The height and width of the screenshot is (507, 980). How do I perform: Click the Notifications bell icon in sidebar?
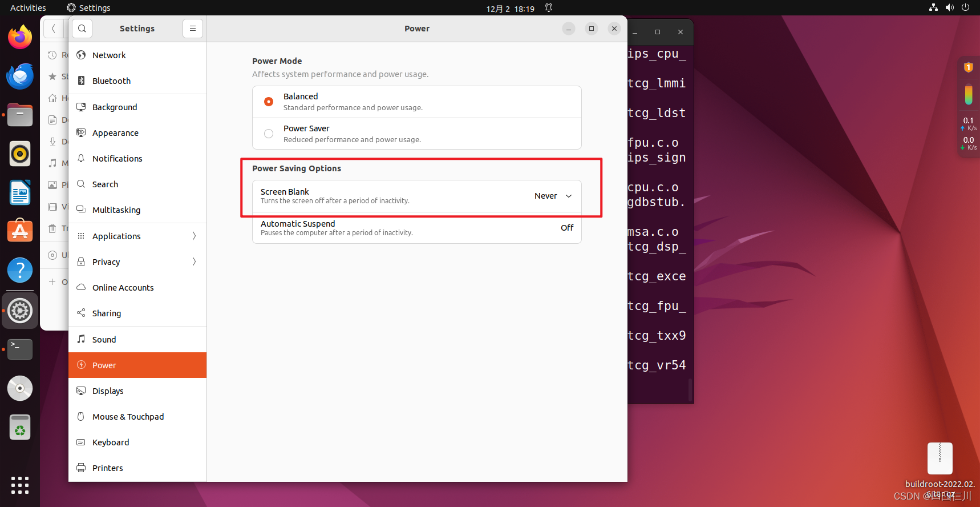point(81,158)
